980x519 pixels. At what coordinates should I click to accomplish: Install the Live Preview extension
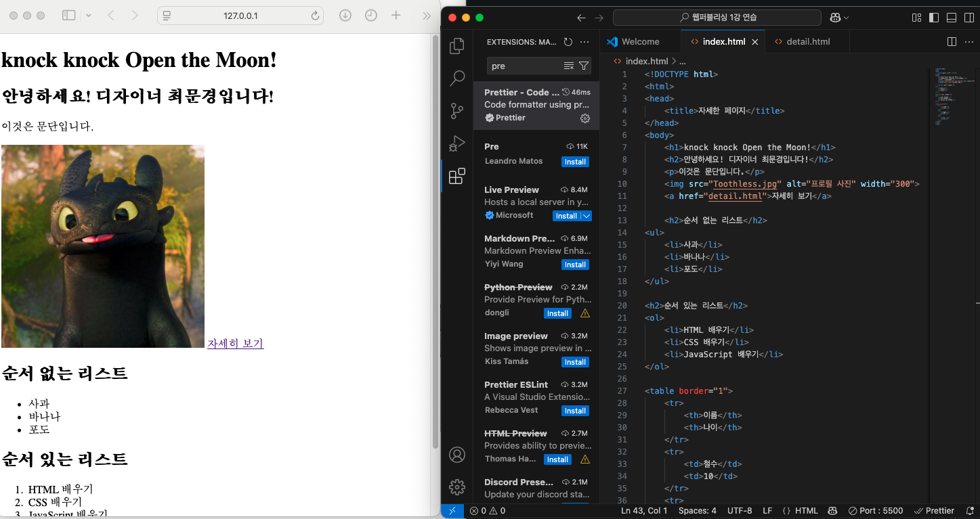pyautogui.click(x=566, y=216)
